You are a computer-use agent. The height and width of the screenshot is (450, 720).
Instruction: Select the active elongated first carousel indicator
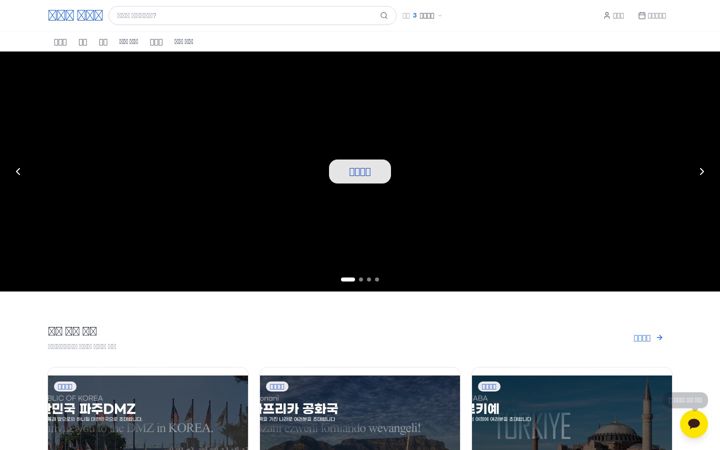point(348,279)
